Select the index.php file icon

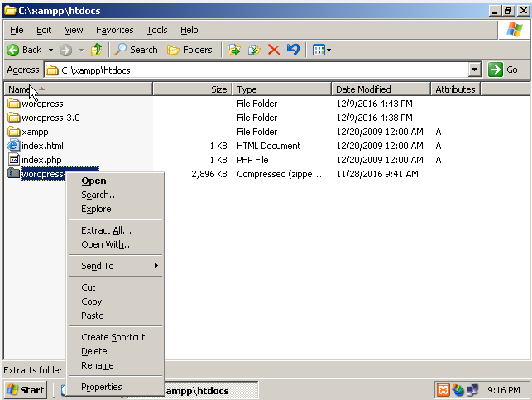click(x=13, y=160)
